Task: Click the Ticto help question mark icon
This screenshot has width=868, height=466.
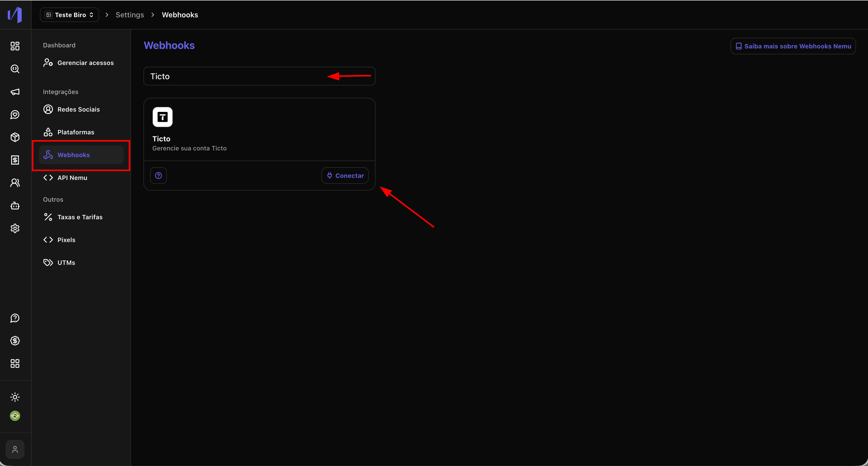Action: 158,176
